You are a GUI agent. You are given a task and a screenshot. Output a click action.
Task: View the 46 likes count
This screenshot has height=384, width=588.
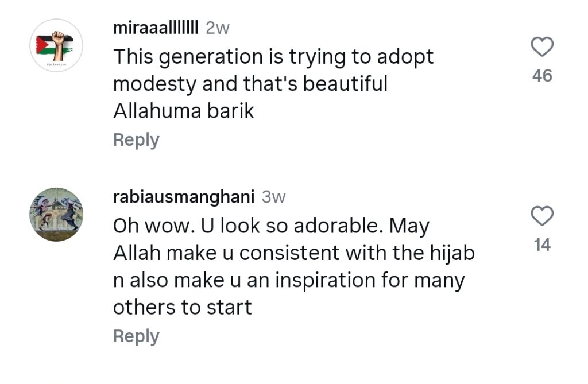(x=542, y=75)
